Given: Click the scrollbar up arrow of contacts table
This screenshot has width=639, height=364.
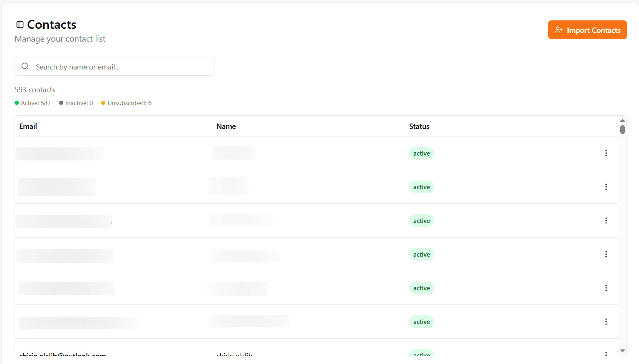Looking at the screenshot, I should point(622,120).
